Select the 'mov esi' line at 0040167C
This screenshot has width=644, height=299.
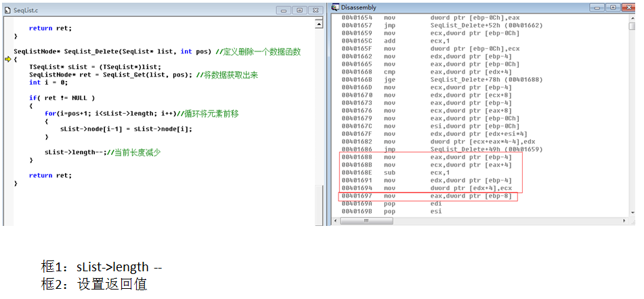(x=431, y=127)
